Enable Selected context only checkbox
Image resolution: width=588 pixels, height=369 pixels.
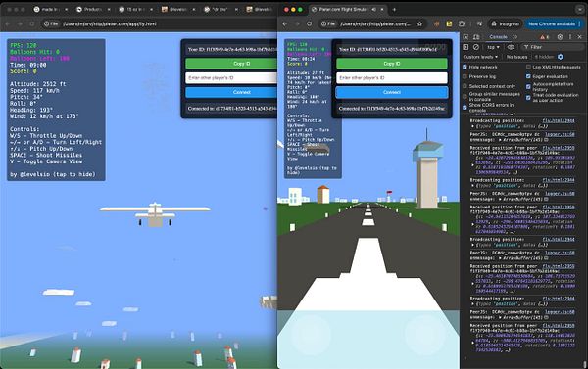(x=465, y=86)
